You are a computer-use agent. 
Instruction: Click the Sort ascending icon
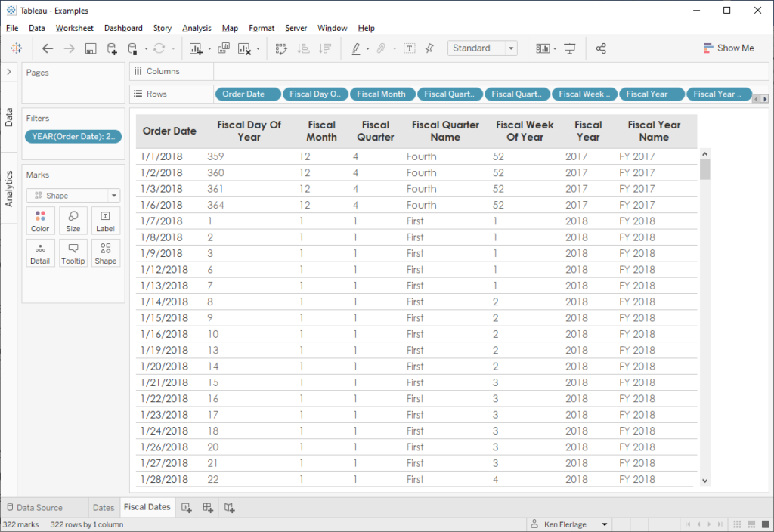click(x=303, y=48)
